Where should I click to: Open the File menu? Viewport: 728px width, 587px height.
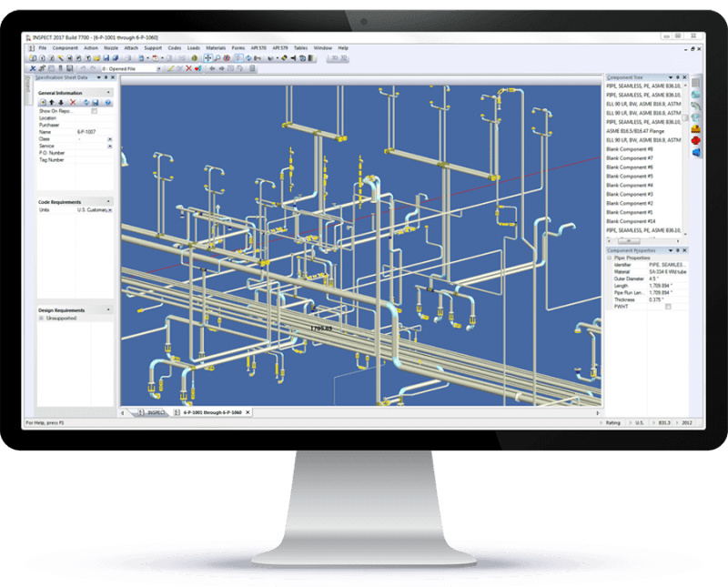coord(42,48)
